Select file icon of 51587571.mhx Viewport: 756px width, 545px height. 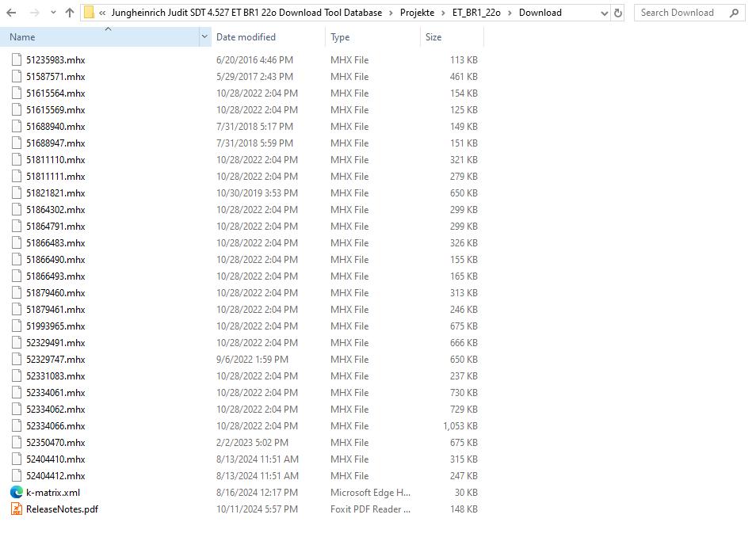point(17,76)
